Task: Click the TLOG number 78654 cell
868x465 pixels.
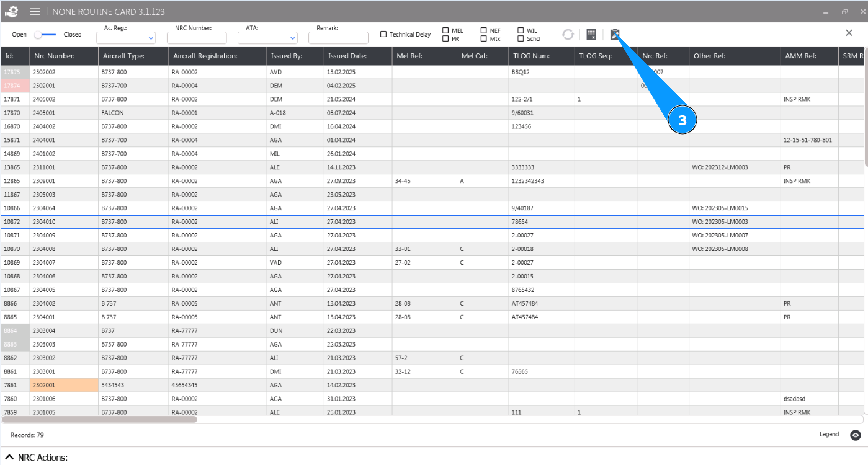Action: (x=542, y=222)
